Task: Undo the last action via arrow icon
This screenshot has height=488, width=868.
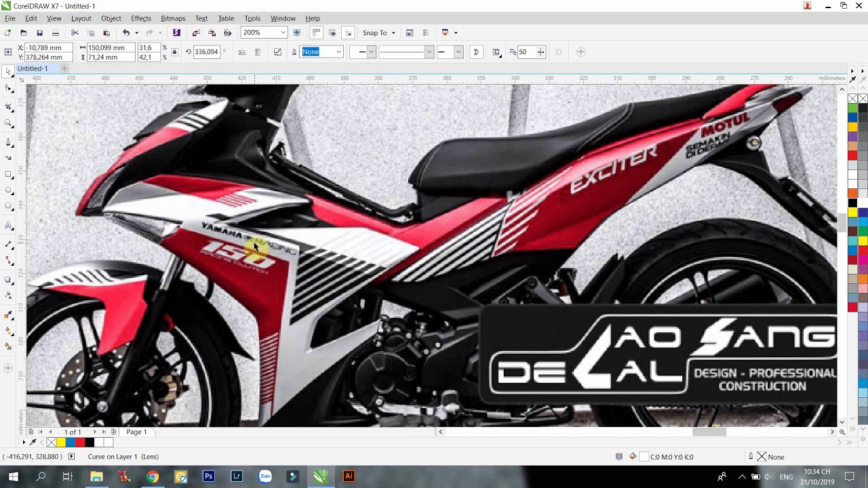Action: (126, 33)
